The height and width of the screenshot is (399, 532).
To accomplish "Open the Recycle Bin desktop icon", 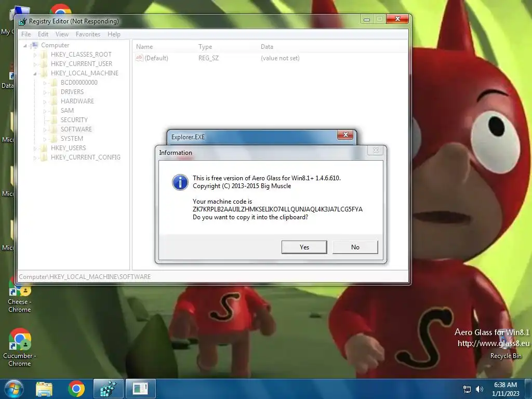I will (506, 344).
